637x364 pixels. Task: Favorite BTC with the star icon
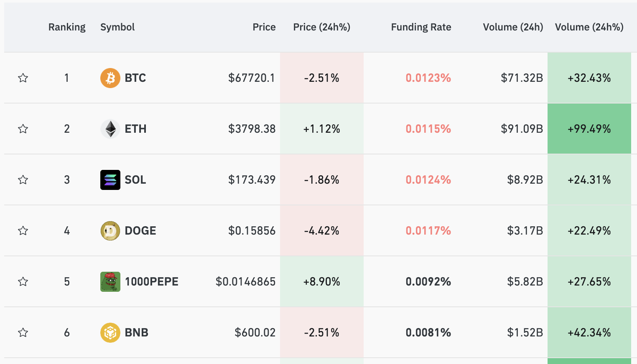(23, 78)
